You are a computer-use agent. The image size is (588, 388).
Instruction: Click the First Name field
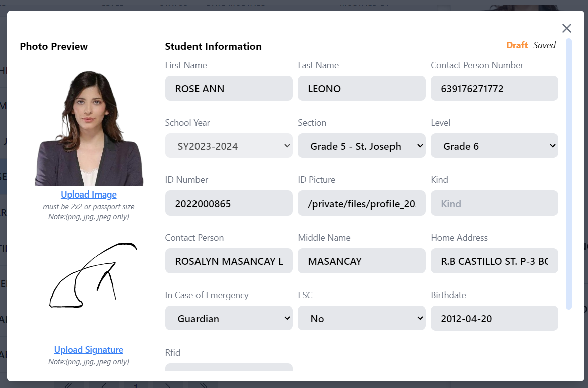[229, 89]
